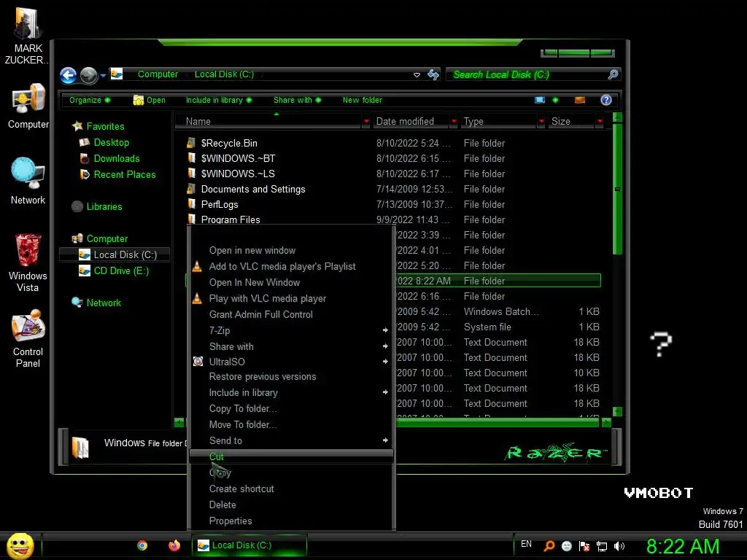Select the $Recycle.Bin folder
747x560 pixels.
(x=228, y=144)
